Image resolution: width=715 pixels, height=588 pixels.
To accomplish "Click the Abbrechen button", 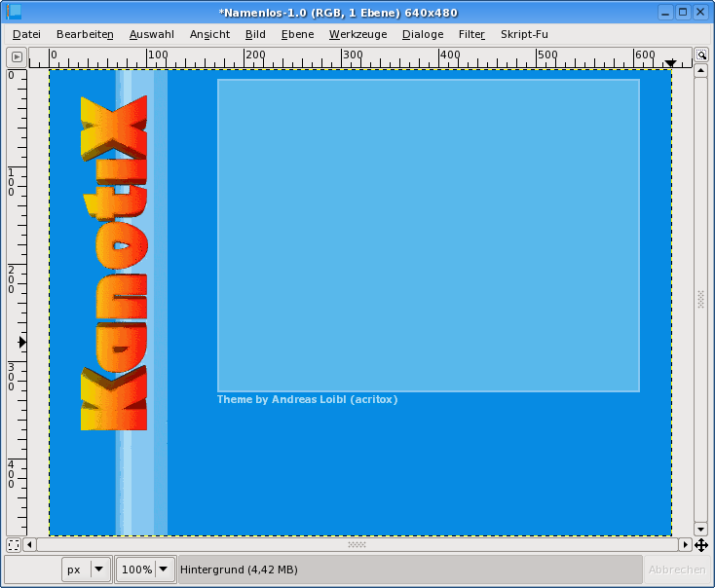I will point(677,570).
